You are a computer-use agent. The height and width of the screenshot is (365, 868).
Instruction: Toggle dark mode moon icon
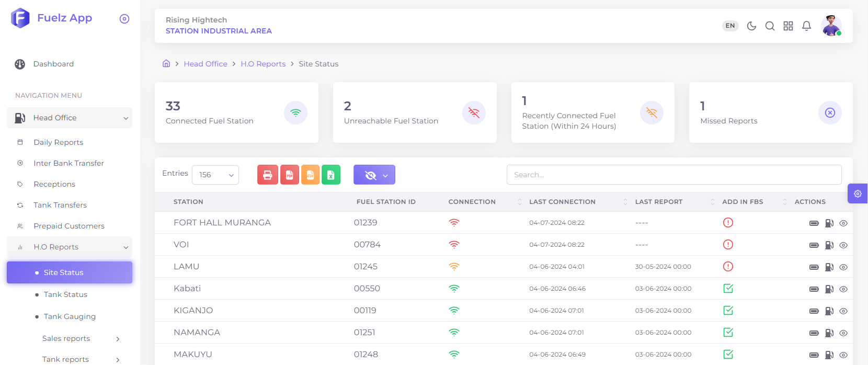pyautogui.click(x=751, y=26)
